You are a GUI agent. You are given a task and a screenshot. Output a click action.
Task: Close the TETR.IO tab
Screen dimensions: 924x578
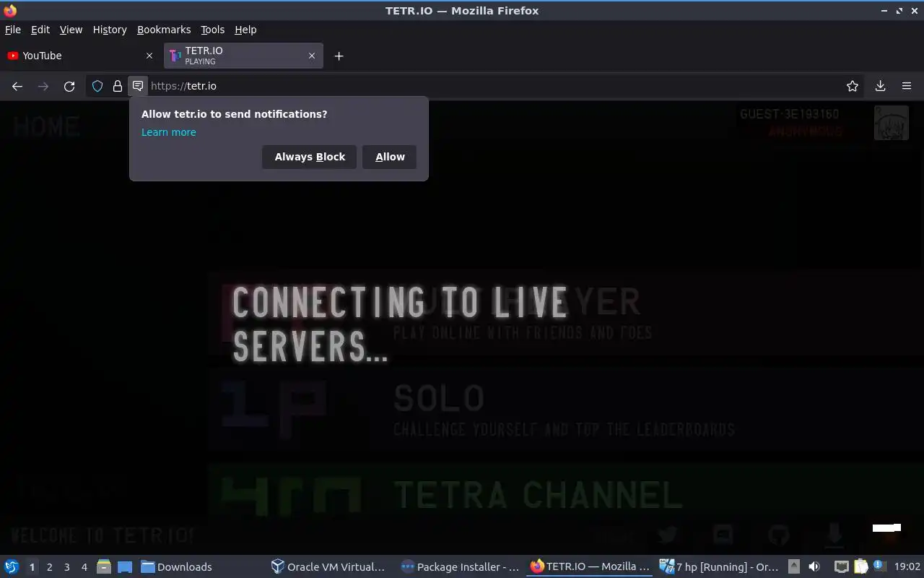[312, 56]
